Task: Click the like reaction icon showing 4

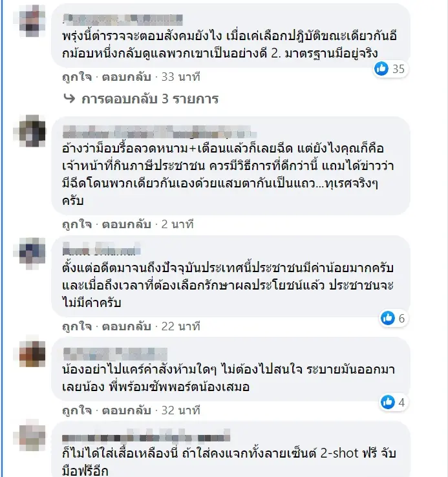Action: coord(388,402)
